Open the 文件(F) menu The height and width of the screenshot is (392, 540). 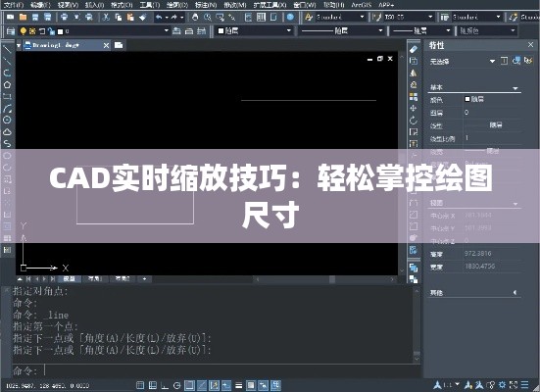click(x=14, y=5)
